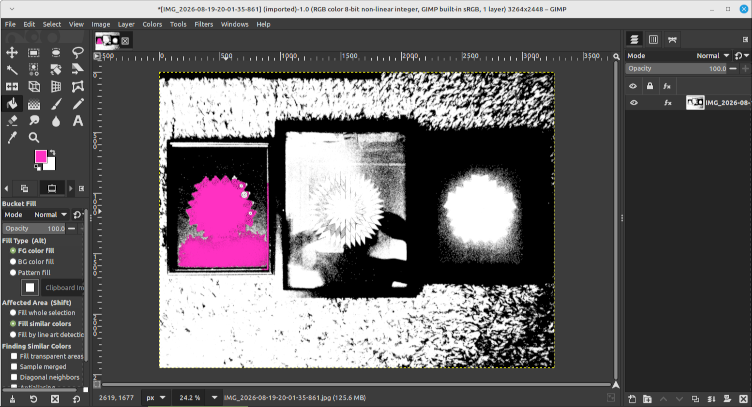Image resolution: width=752 pixels, height=407 pixels.
Task: Select the Perspective grid transform tool
Action: click(x=56, y=86)
